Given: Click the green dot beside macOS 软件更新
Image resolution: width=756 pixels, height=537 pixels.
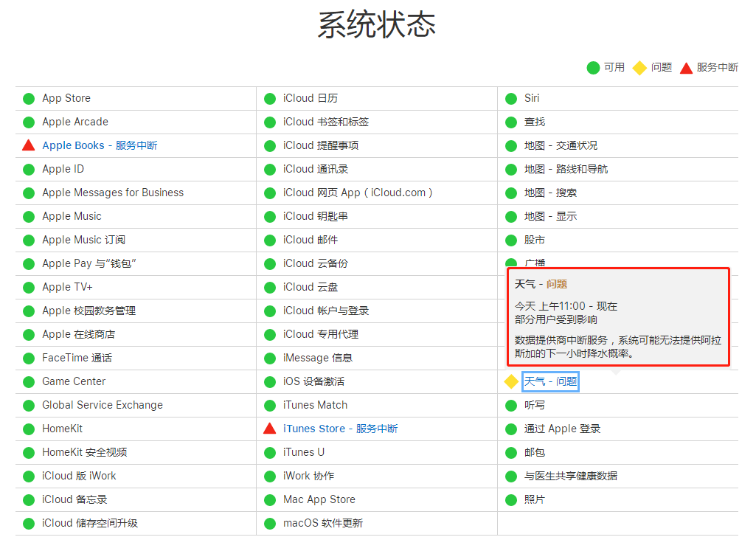Looking at the screenshot, I should click(270, 524).
